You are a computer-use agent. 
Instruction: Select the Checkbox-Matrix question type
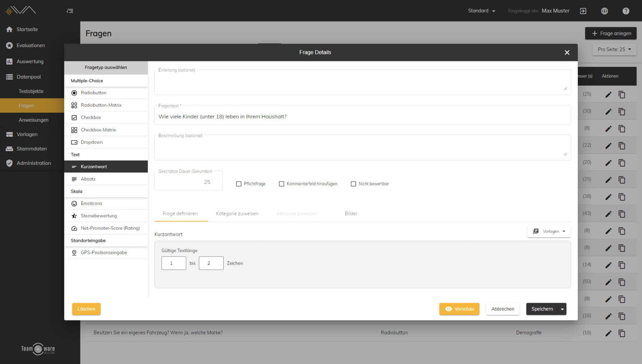(x=106, y=130)
